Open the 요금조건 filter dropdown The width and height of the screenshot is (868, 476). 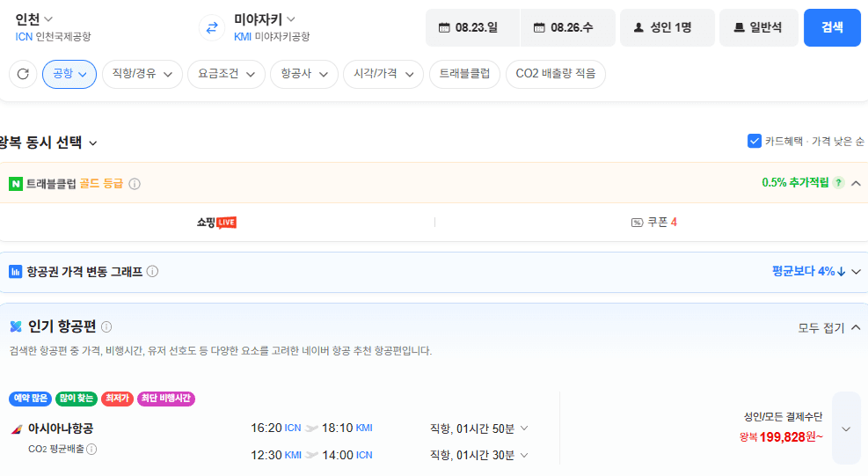[x=226, y=74]
